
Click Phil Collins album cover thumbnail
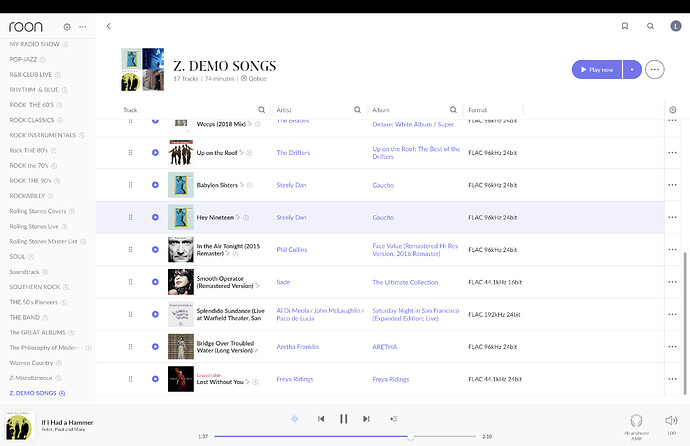point(181,249)
